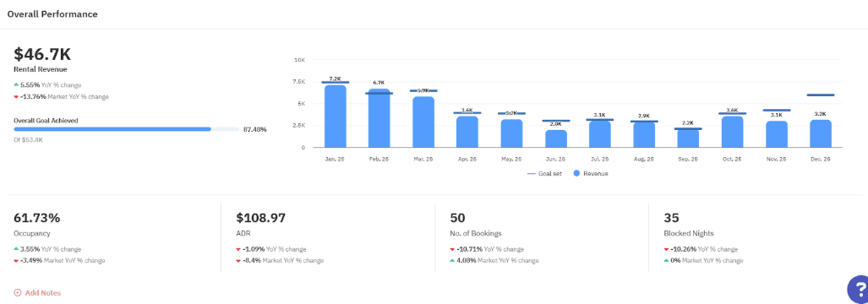This screenshot has width=868, height=304.
Task: Click the 50 bookings value
Action: (x=458, y=218)
